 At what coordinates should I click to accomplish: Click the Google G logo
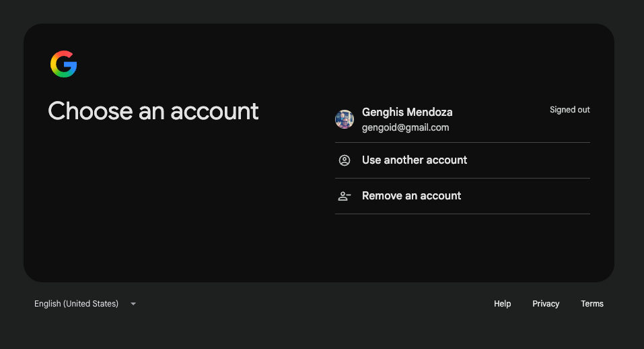click(64, 64)
